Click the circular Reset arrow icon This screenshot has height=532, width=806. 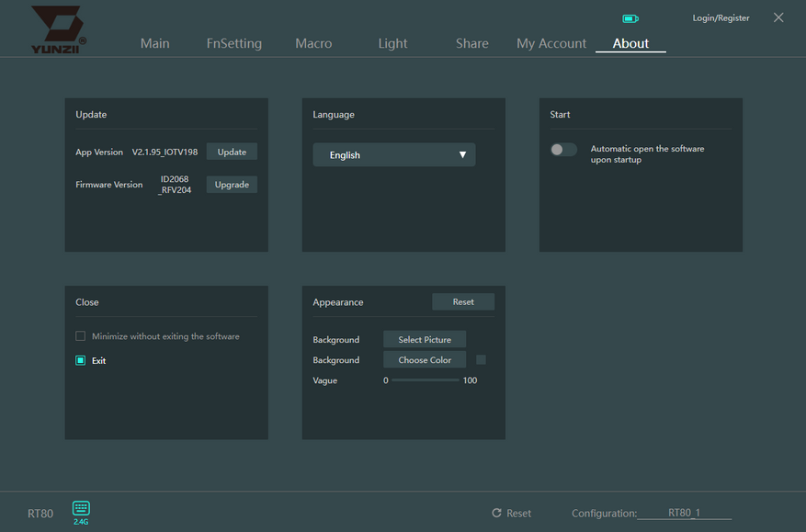point(497,513)
